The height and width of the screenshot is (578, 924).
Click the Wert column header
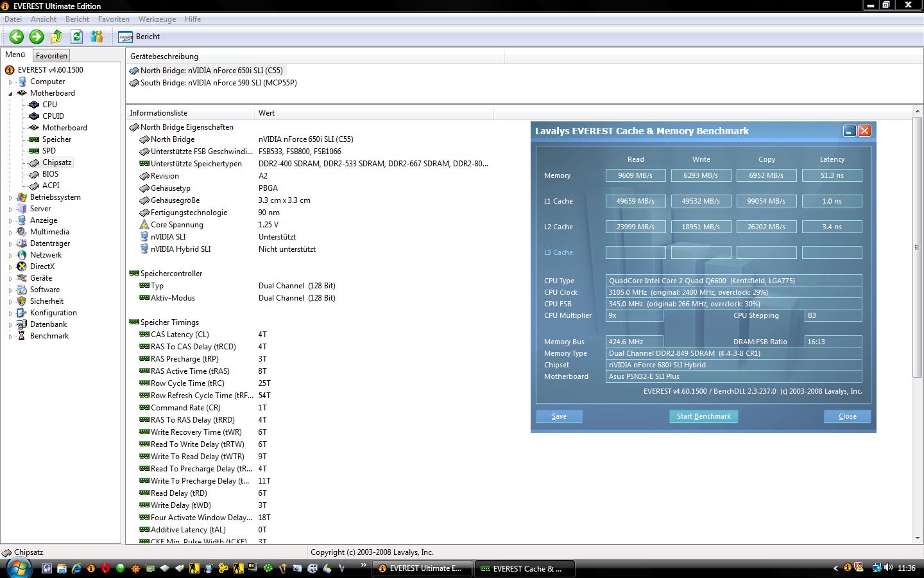(x=373, y=113)
